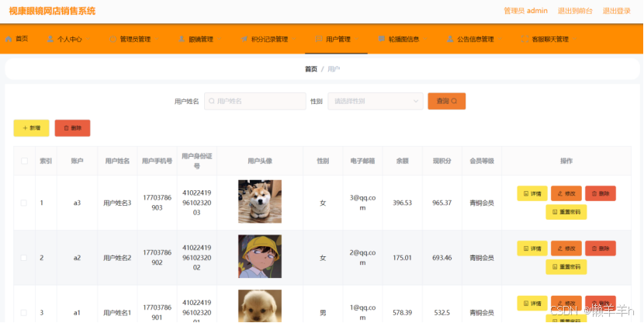Viewport: 644px width, 323px height.
Task: Open the 性别 select dropdown
Action: pos(376,101)
